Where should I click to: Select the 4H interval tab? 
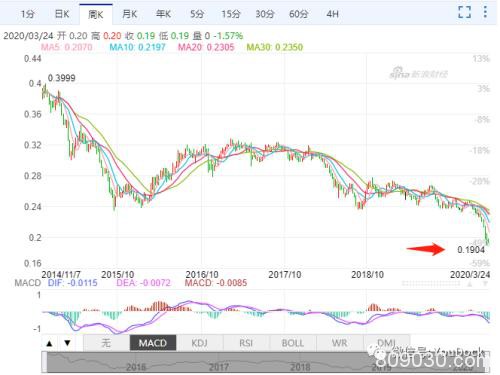332,14
